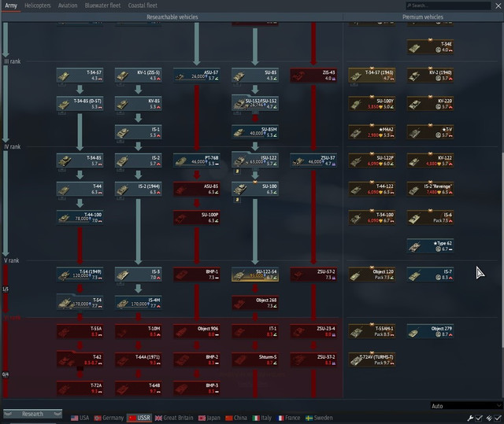Expand the IS-4M vehicle group
The image size is (504, 424).
click(139, 302)
